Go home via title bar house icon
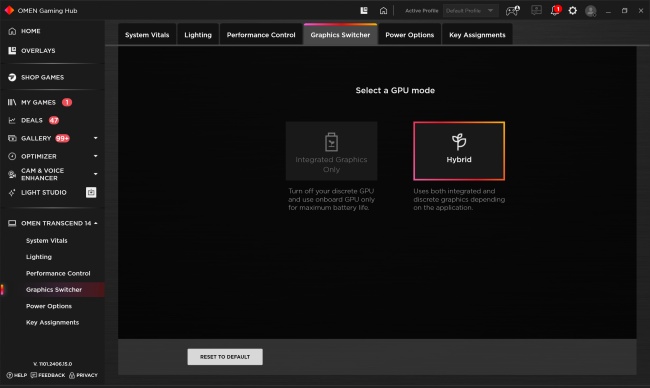 click(x=383, y=10)
